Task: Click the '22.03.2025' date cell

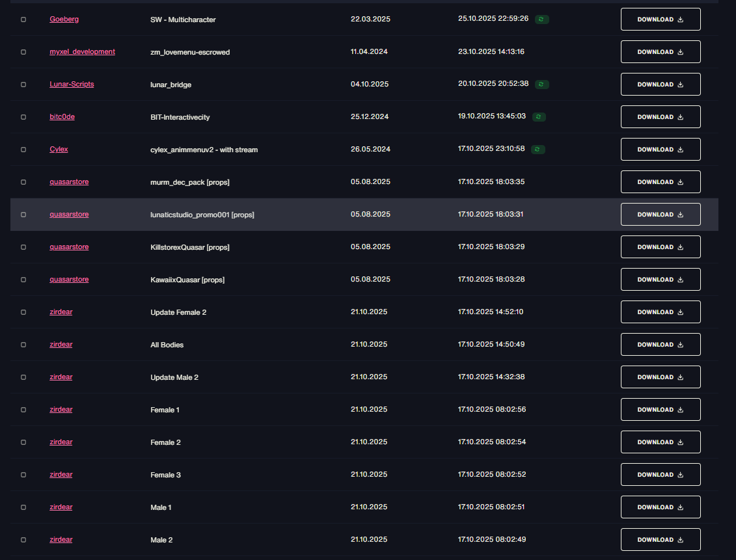Action: tap(370, 19)
